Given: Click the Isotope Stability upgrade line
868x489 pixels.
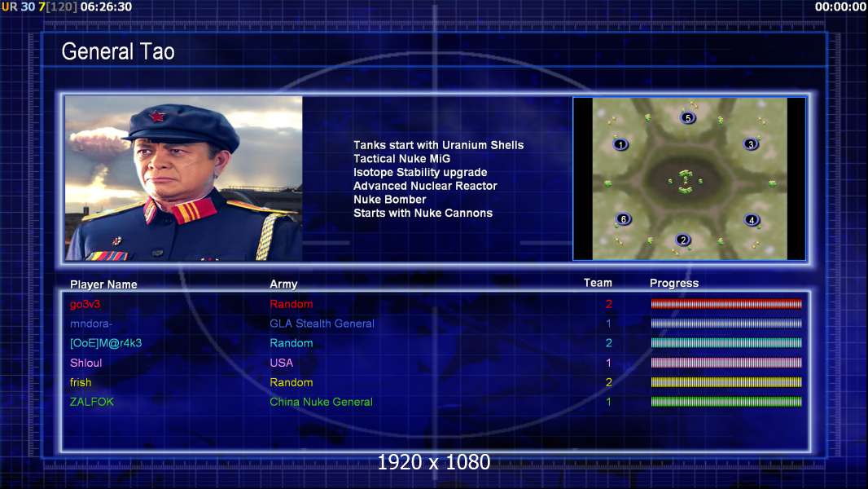Looking at the screenshot, I should [x=420, y=172].
